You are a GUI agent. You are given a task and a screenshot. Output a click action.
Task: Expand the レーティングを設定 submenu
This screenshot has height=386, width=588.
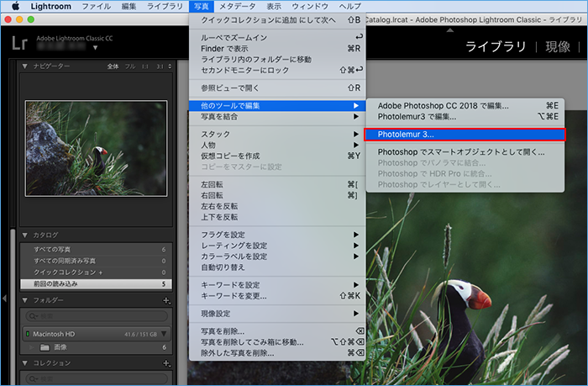click(x=277, y=246)
